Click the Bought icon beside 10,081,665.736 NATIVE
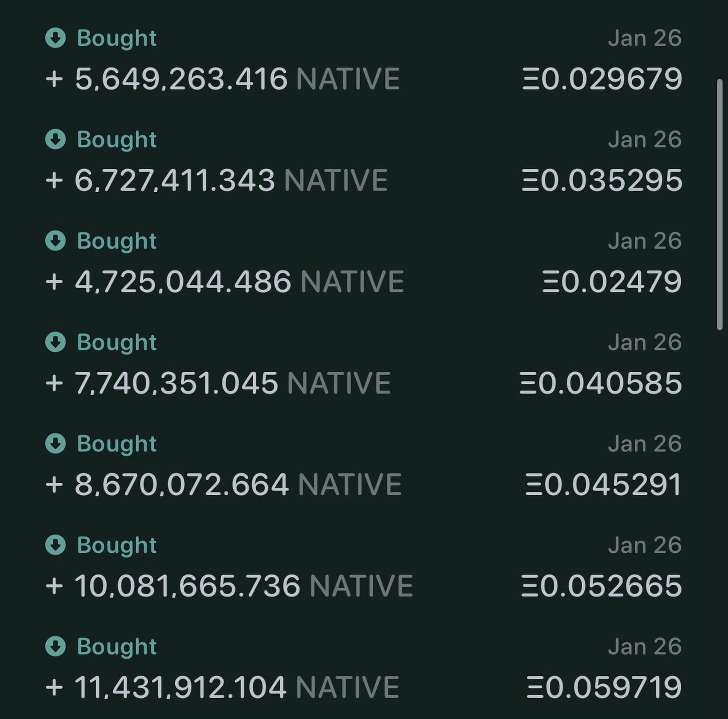This screenshot has height=719, width=728. [55, 545]
